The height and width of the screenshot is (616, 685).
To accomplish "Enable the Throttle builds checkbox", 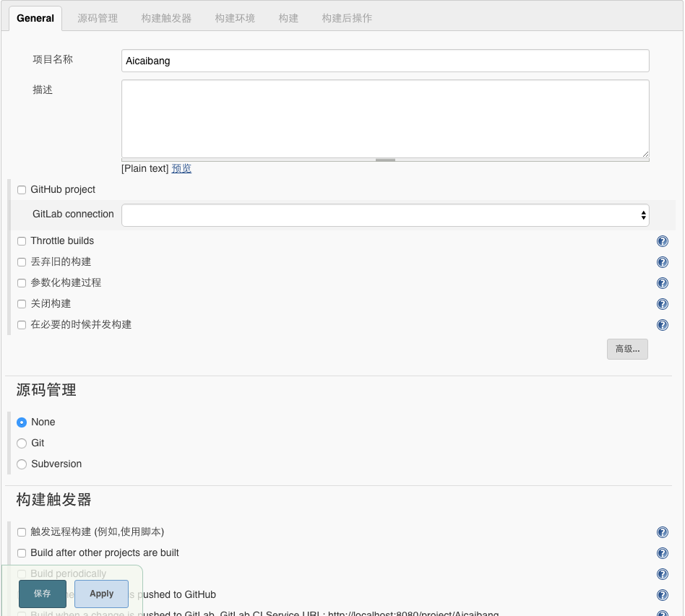I will (x=22, y=241).
